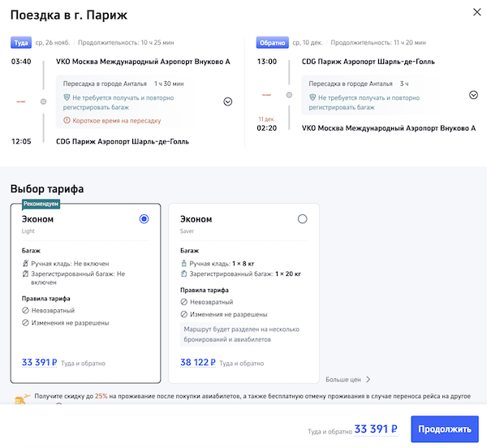Click the Продолжить button
Viewport: 487px width, 448px height.
tap(445, 429)
